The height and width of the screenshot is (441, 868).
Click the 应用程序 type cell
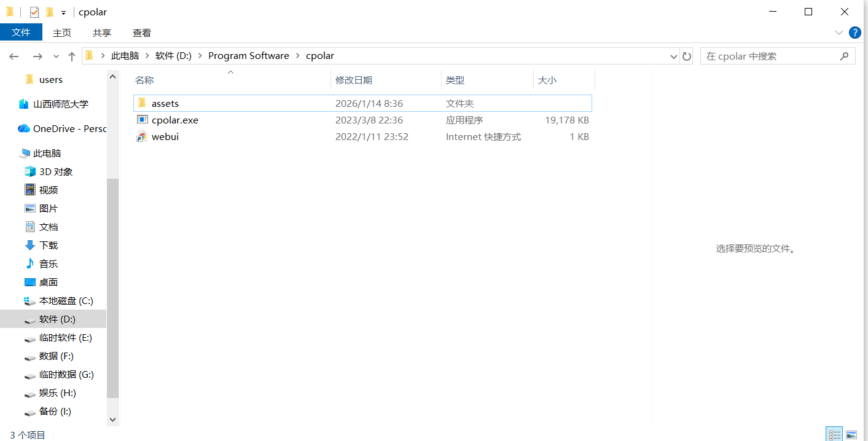464,120
